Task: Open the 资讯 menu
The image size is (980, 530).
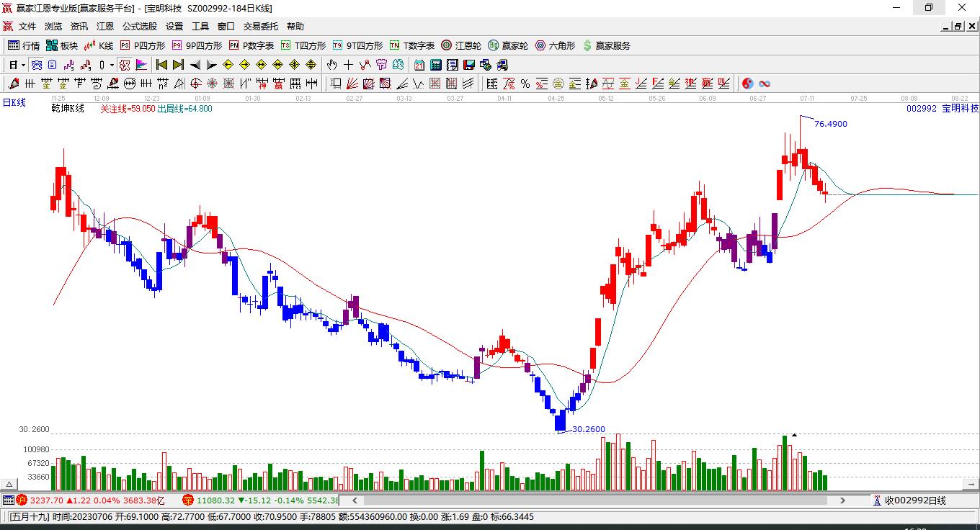Action: click(79, 27)
